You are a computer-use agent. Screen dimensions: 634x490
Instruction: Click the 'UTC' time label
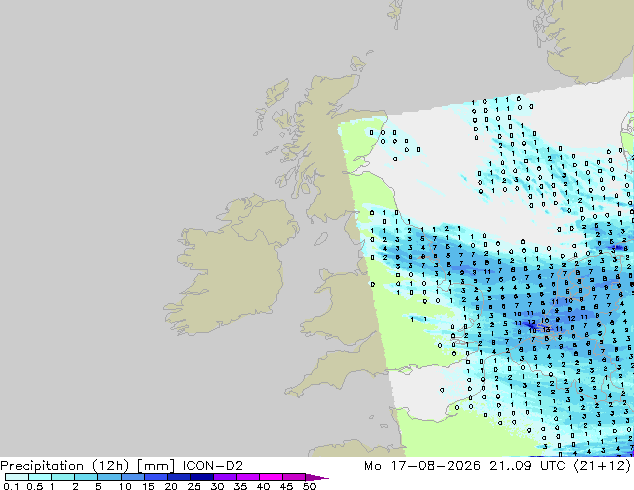pyautogui.click(x=553, y=466)
